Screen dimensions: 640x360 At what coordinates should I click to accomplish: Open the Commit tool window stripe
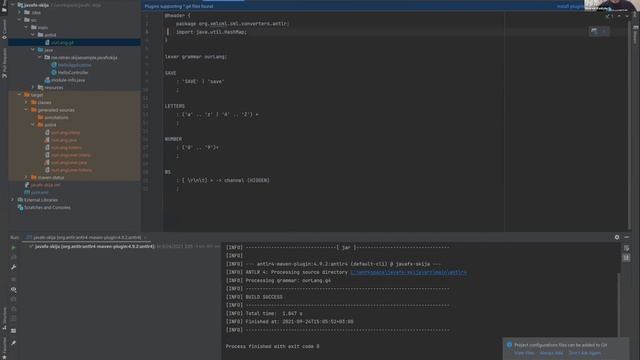click(4, 29)
